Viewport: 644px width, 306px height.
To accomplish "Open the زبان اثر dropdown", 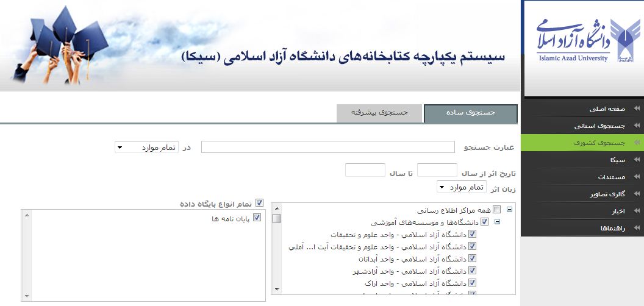I will [462, 188].
